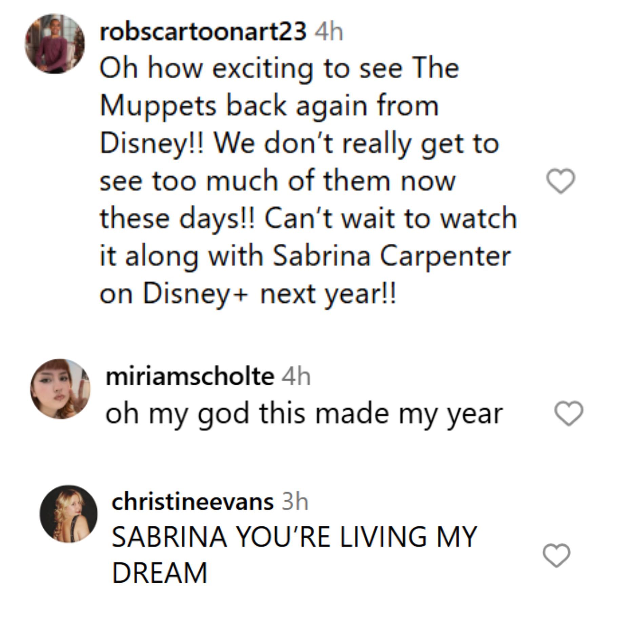Like the comment by robscartoonart23

tap(561, 181)
